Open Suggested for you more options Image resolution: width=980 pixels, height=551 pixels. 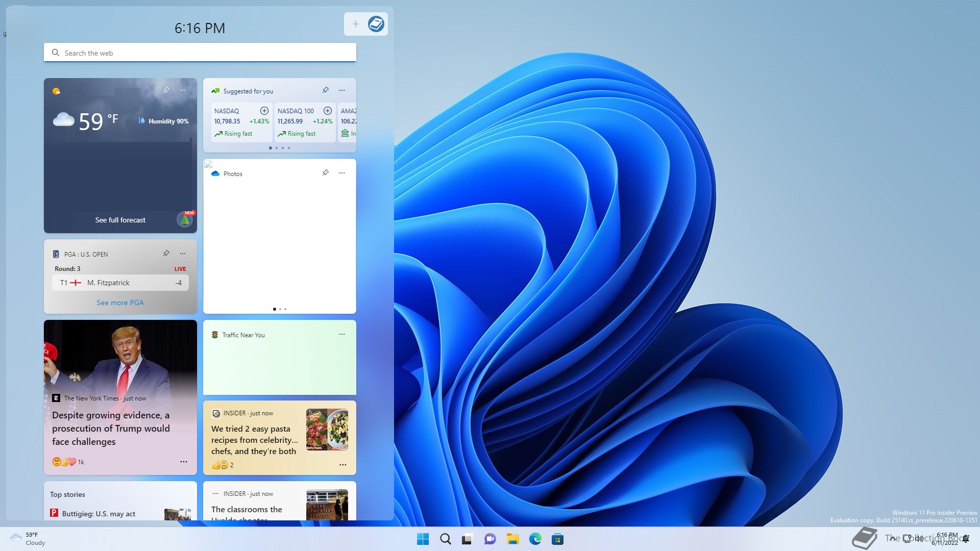[342, 90]
